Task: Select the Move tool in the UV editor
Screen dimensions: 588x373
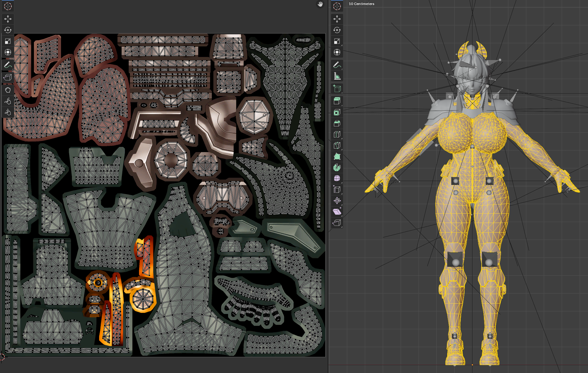Action: (8, 19)
